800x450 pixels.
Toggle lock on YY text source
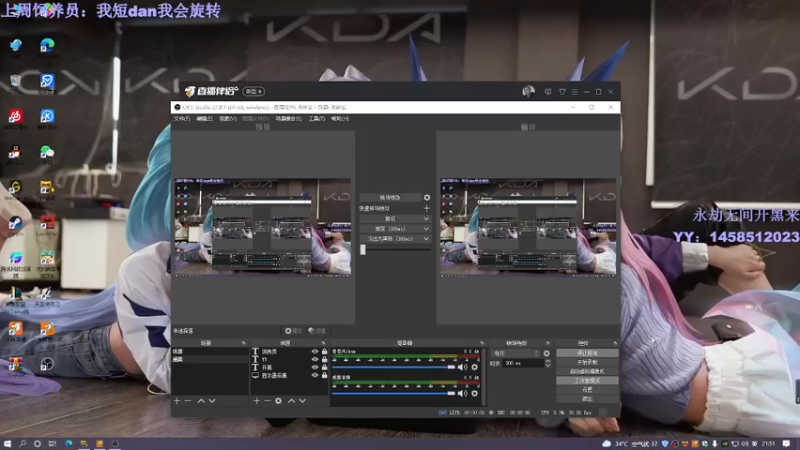324,359
